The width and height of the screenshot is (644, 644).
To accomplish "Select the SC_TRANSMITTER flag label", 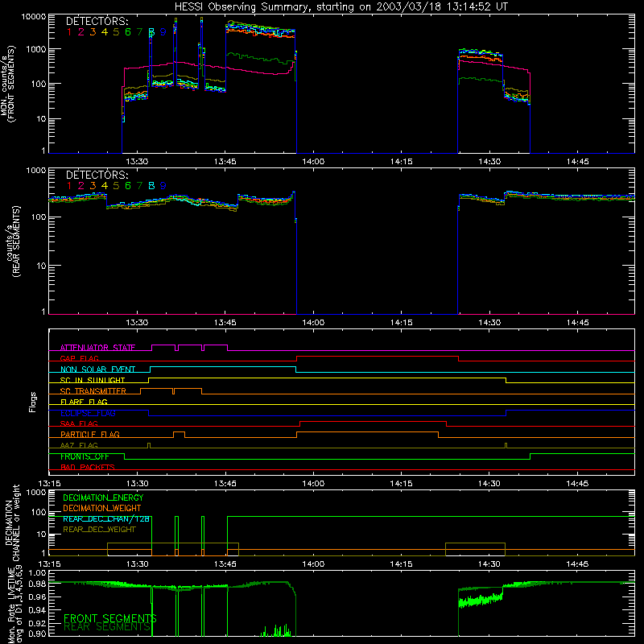I will pyautogui.click(x=93, y=391).
